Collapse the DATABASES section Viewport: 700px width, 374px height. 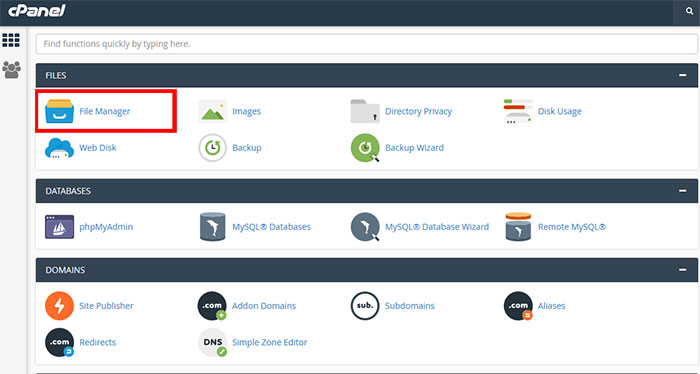[683, 191]
